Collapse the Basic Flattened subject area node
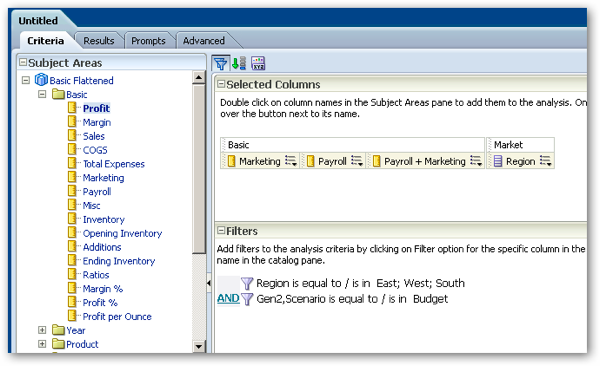This screenshot has height=366, width=600. point(26,80)
